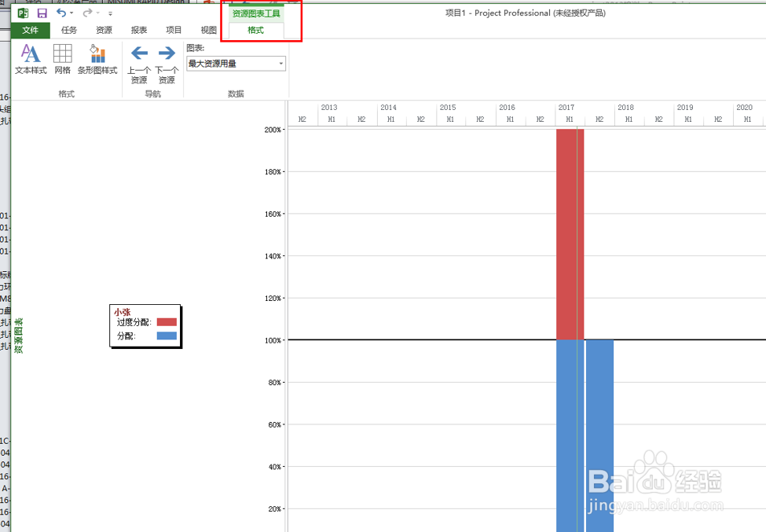Navigate to 上一个资源 (Previous Resource)
The height and width of the screenshot is (532, 766).
pos(139,60)
